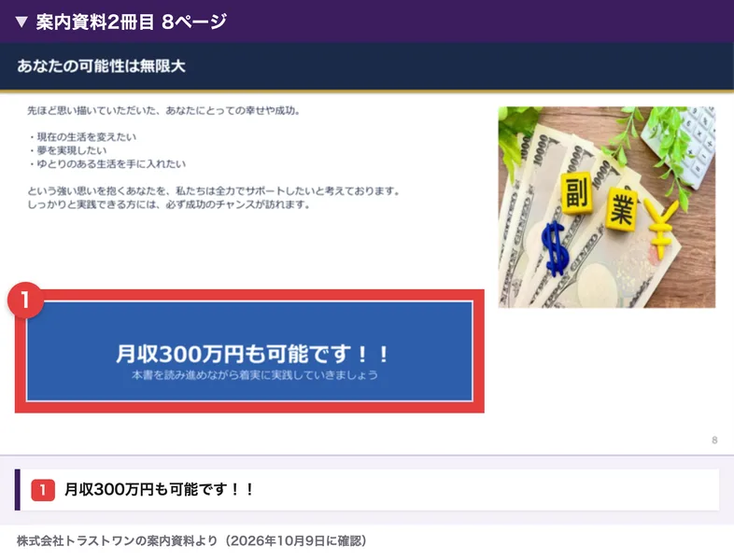Collapse the 案内資料2冊目 8ページ triangle
The height and width of the screenshot is (560, 734).
(21, 22)
